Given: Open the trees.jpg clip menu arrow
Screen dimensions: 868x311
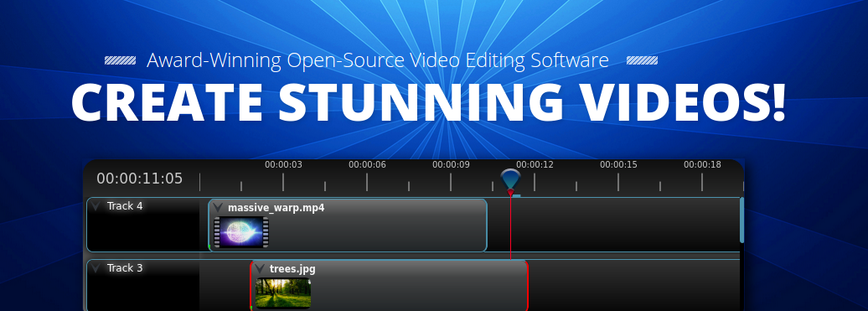Looking at the screenshot, I should click(260, 269).
